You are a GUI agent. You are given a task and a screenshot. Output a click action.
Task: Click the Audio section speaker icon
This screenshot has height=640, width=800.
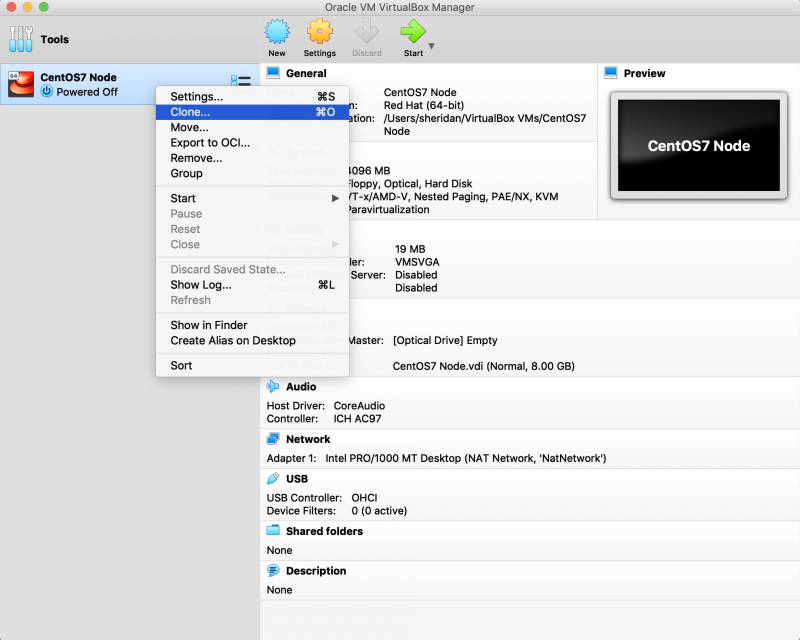click(x=273, y=386)
